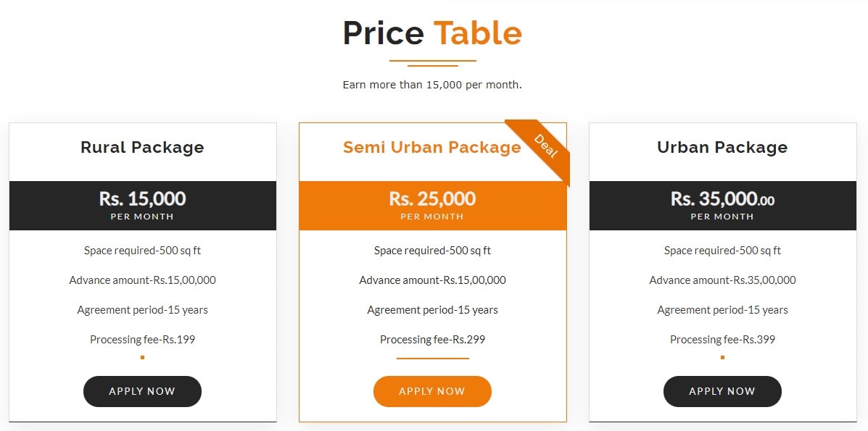The height and width of the screenshot is (431, 868).
Task: Click Rural Package's advance amount line
Action: point(142,280)
